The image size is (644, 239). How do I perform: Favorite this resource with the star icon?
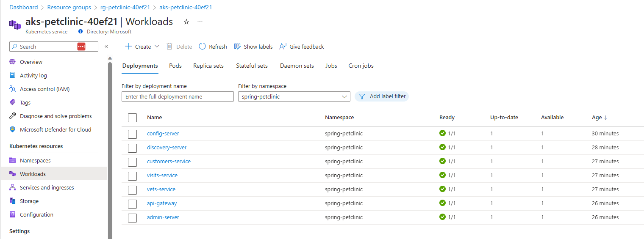pyautogui.click(x=186, y=22)
